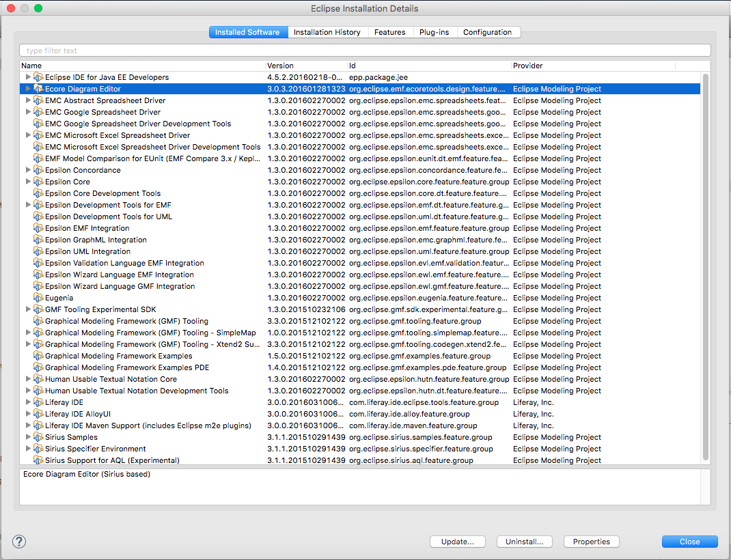Click the GMF Tooling Experimental SDK icon

[x=38, y=309]
